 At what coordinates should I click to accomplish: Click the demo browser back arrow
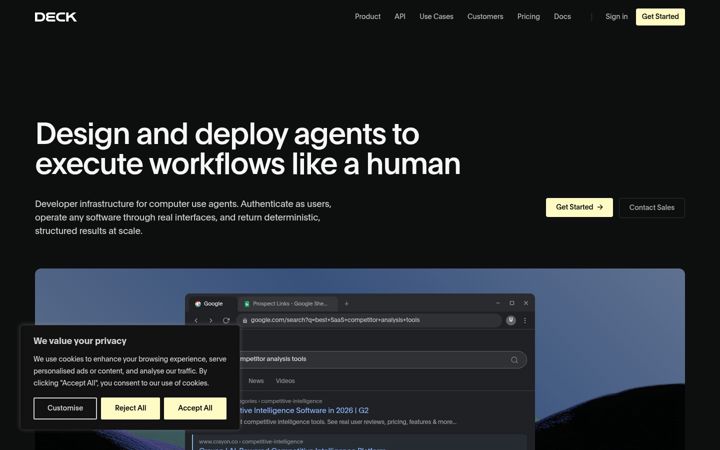(197, 321)
